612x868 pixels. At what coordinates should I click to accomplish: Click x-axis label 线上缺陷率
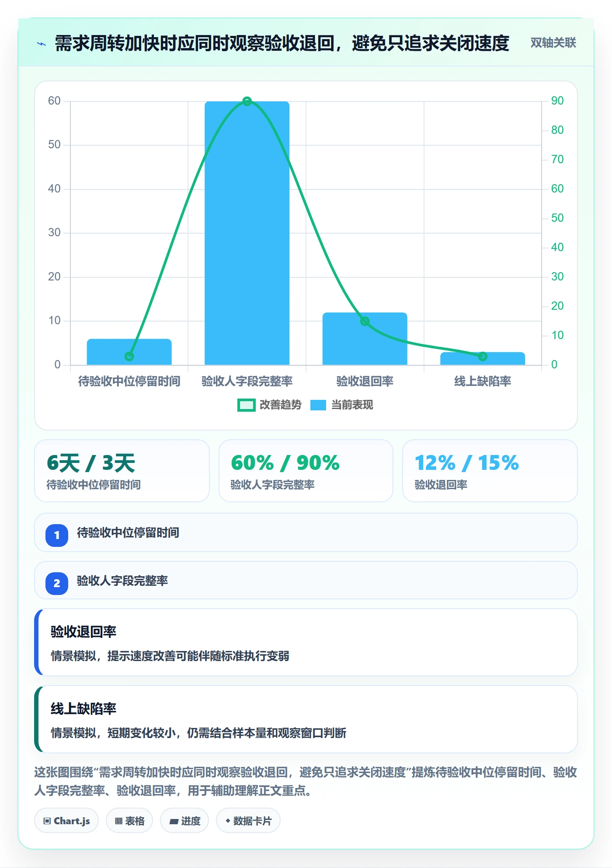(483, 381)
